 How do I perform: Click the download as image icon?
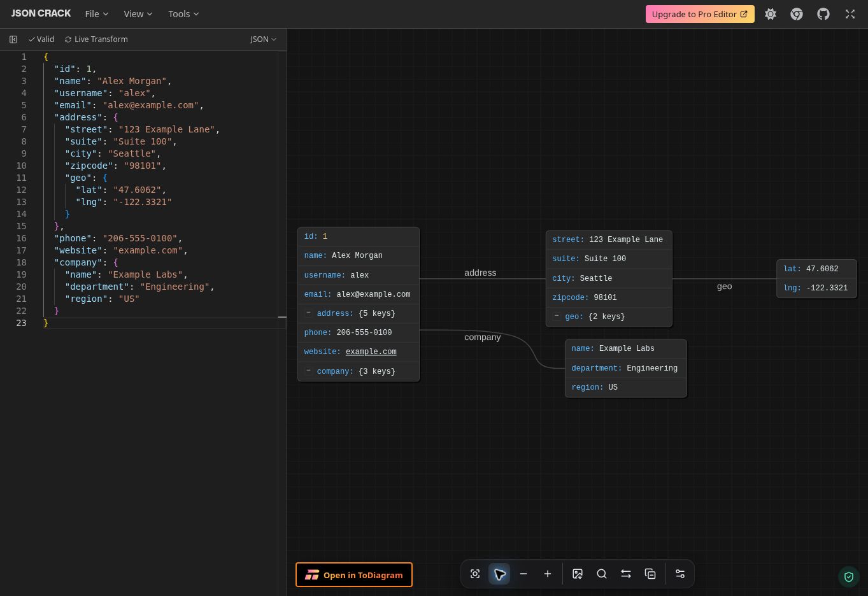pyautogui.click(x=578, y=574)
